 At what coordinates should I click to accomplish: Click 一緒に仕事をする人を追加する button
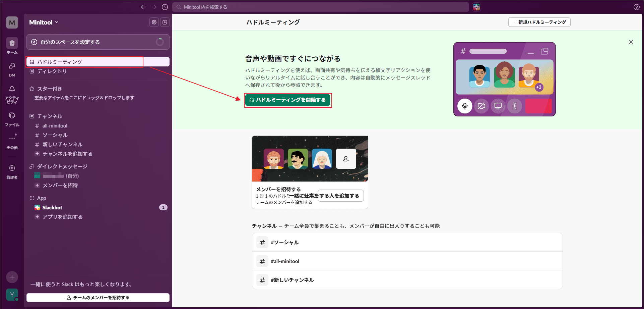point(340,196)
